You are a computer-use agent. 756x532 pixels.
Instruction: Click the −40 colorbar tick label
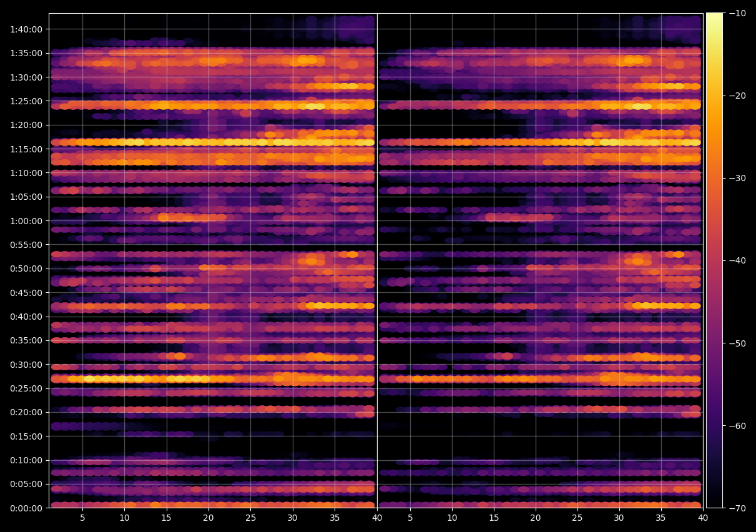pos(737,260)
